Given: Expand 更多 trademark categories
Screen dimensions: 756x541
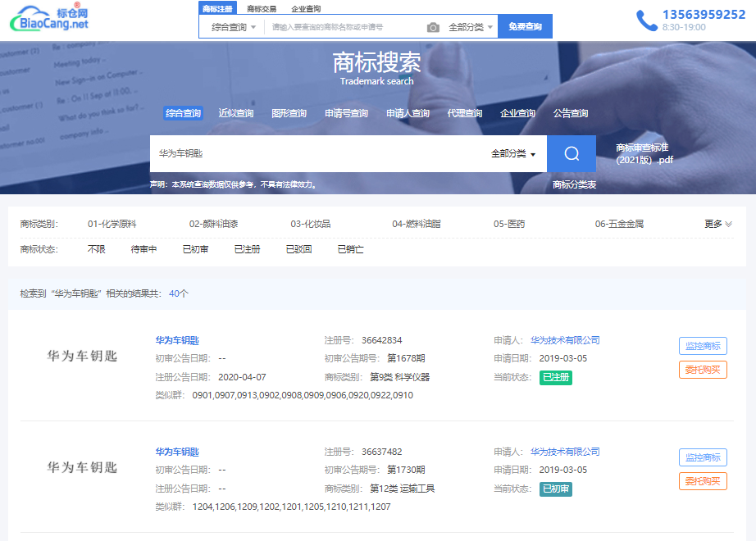Looking at the screenshot, I should point(718,224).
